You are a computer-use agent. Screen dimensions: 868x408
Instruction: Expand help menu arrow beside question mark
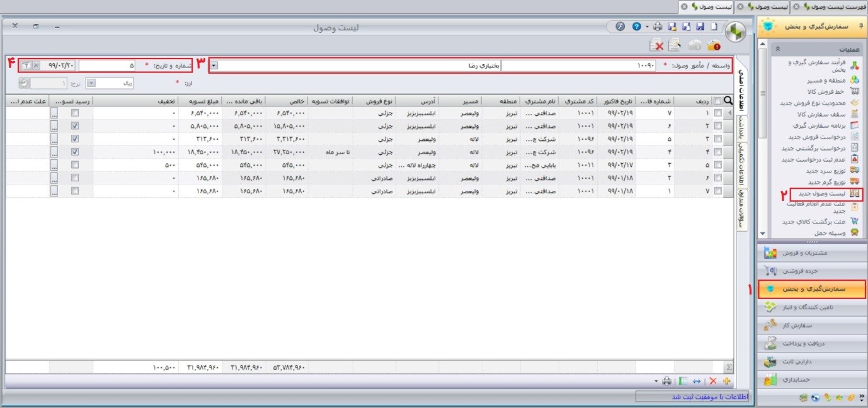coord(647,27)
